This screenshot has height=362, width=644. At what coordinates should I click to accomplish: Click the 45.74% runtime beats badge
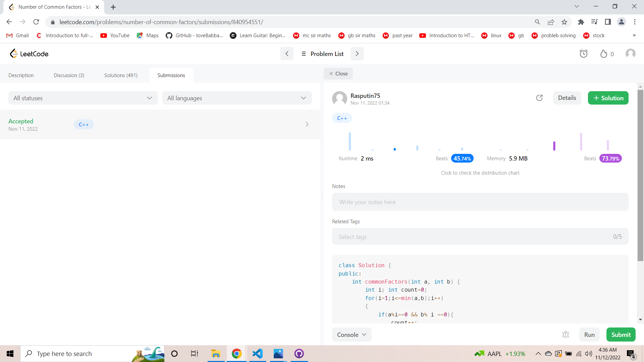[462, 159]
